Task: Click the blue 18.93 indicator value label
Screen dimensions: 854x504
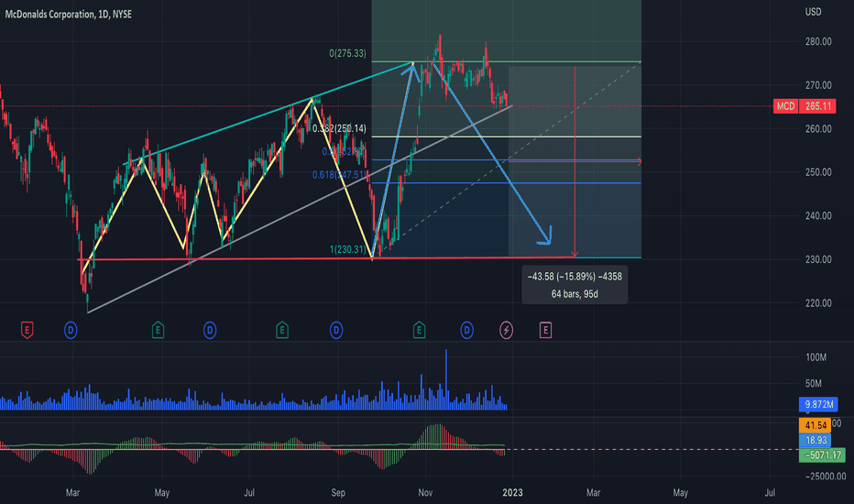Action: [815, 440]
